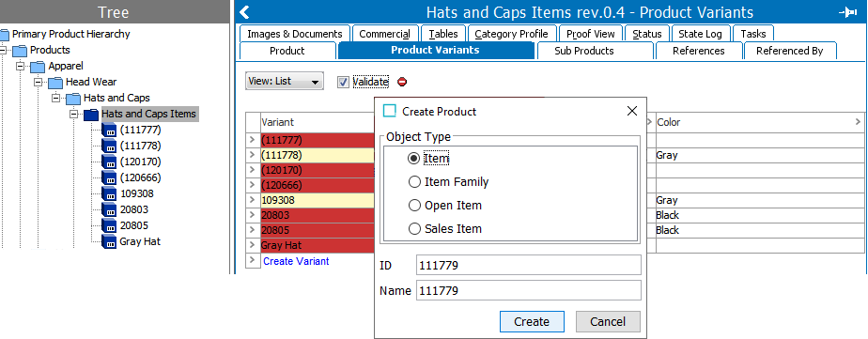Select the Sales Item radio button
Image resolution: width=868 pixels, height=339 pixels.
(414, 228)
